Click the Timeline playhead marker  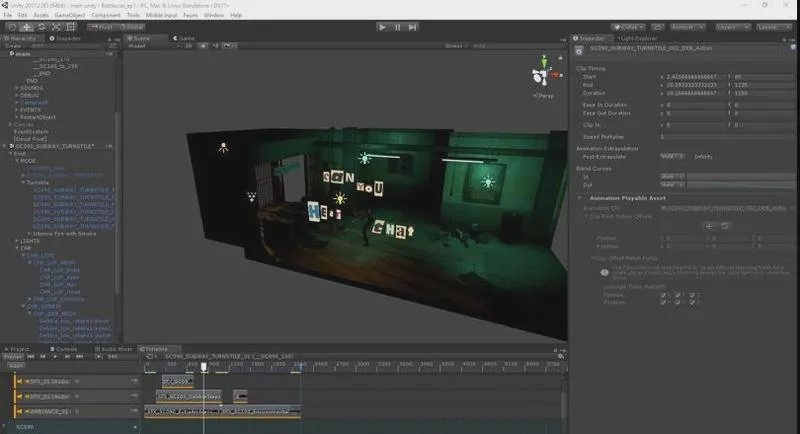coord(204,366)
